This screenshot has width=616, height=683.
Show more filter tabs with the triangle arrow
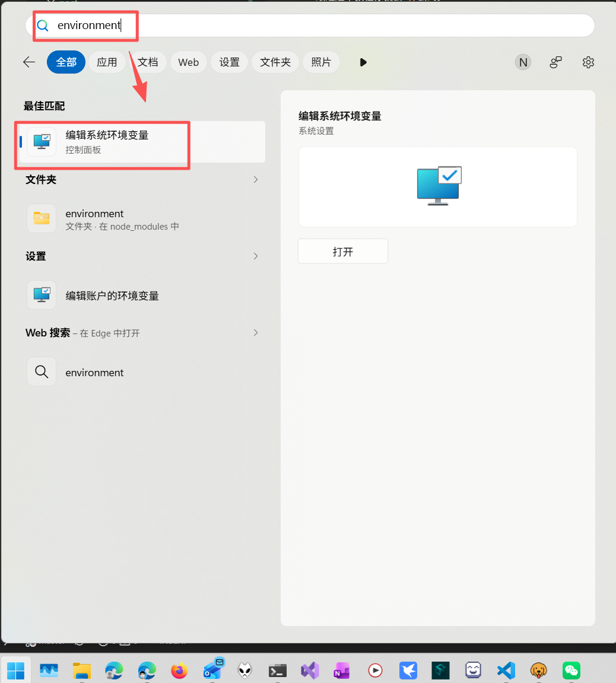coord(363,62)
